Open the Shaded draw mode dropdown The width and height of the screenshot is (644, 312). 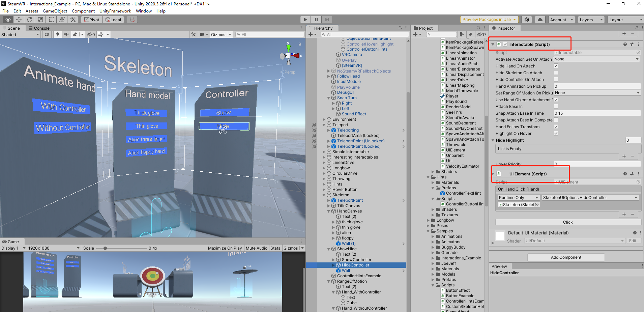coord(20,34)
